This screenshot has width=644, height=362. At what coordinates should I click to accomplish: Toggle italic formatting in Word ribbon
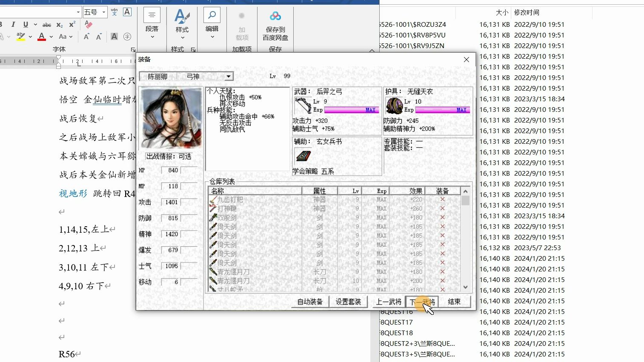[x=13, y=25]
